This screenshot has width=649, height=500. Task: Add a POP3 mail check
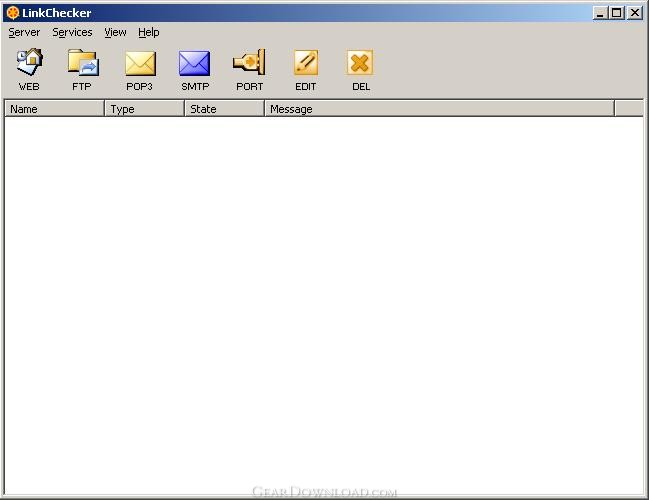point(140,69)
